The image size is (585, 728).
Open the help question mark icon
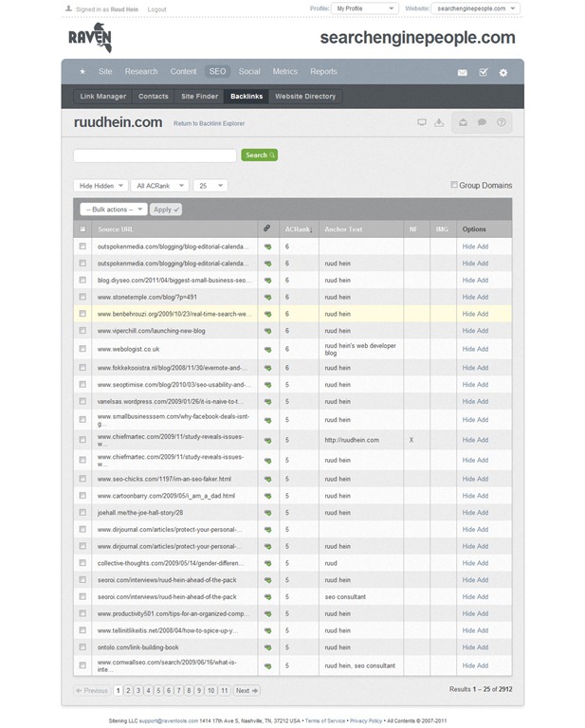pyautogui.click(x=502, y=122)
